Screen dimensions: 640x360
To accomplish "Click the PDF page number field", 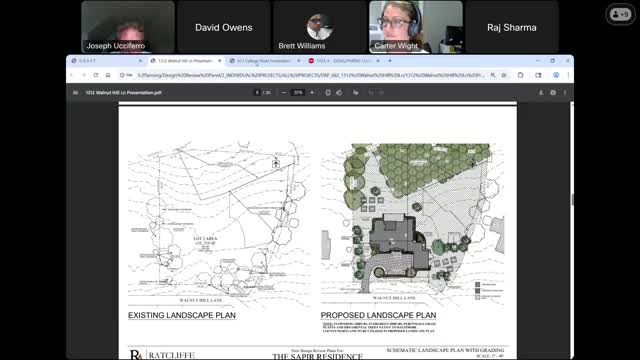I will [x=257, y=93].
